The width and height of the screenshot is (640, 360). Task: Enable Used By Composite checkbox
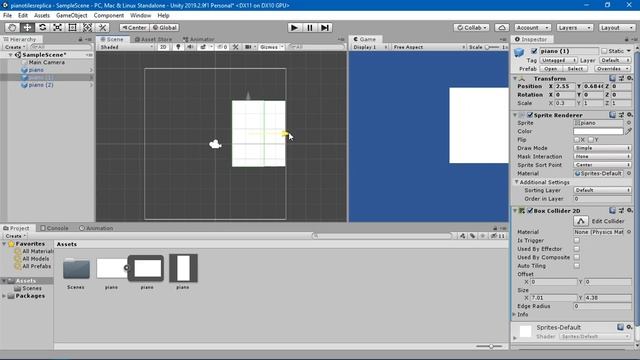click(x=576, y=258)
